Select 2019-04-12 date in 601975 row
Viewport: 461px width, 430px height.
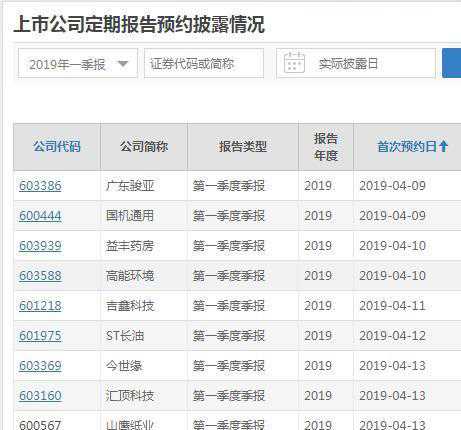pyautogui.click(x=393, y=336)
